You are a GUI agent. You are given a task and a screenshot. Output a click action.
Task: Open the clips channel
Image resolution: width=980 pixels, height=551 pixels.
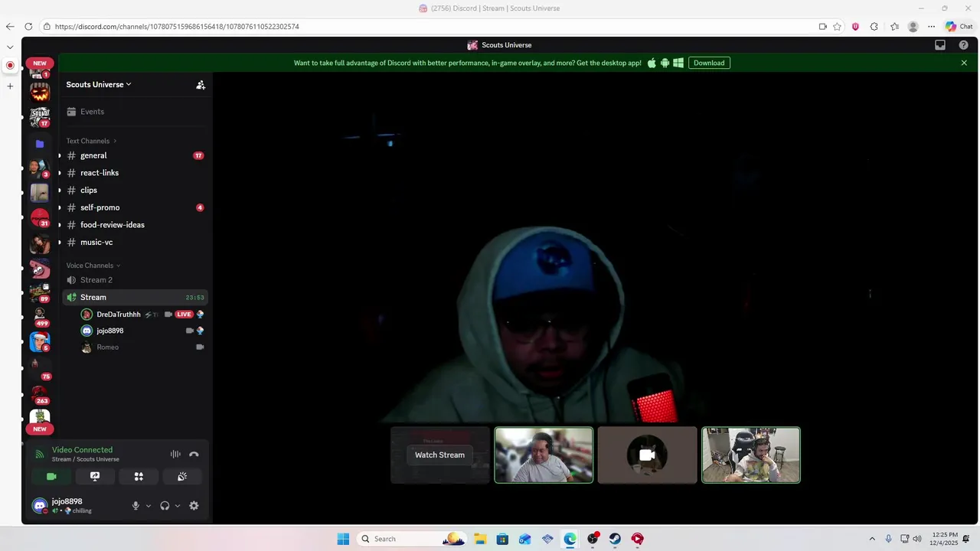135,190
